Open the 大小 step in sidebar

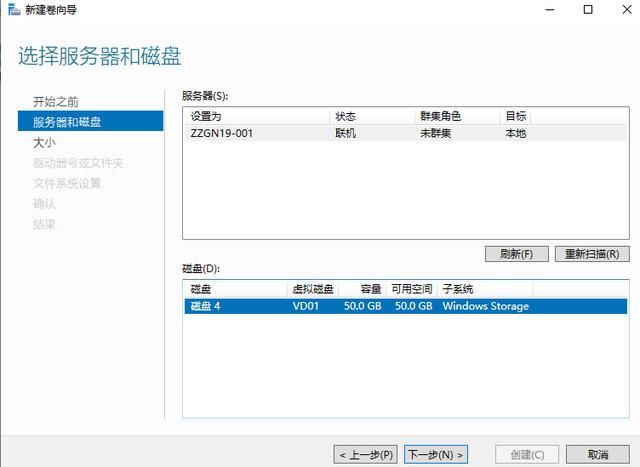point(44,143)
